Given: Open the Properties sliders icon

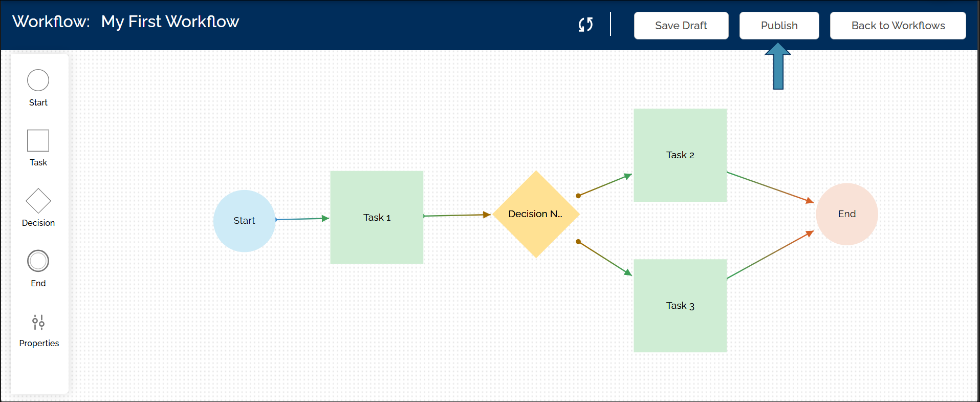Looking at the screenshot, I should point(38,322).
